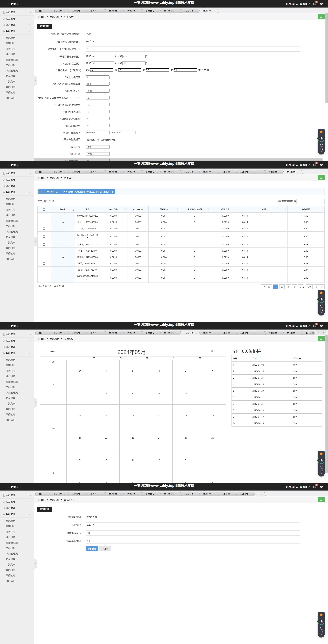Open mail notifications icon above 基本设置 page
328x644 pixels.
click(315, 4)
